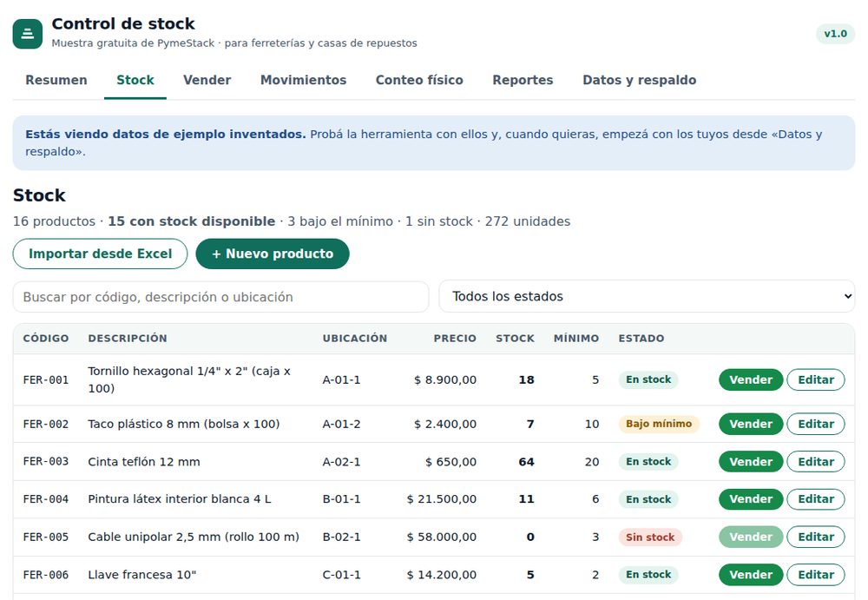Click the PRECIO column header
The image size is (868, 600).
pos(455,339)
